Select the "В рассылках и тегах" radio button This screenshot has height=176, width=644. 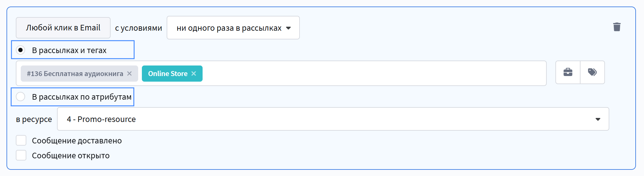pos(21,50)
